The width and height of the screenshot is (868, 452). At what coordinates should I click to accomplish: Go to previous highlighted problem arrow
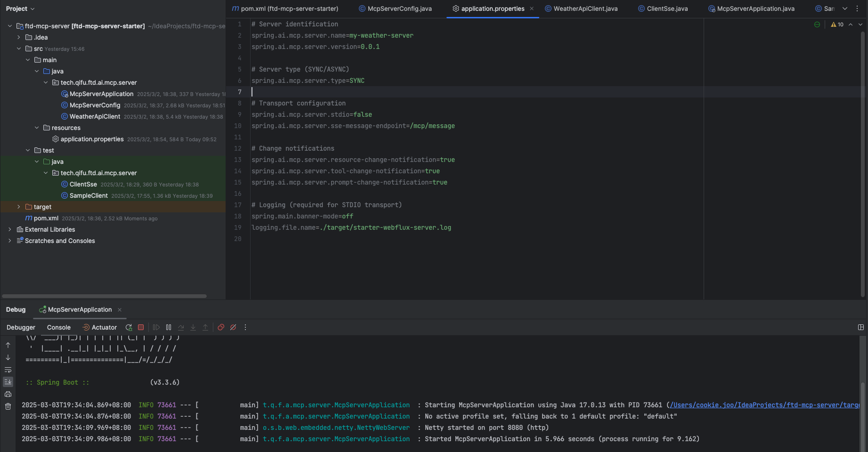coord(851,24)
